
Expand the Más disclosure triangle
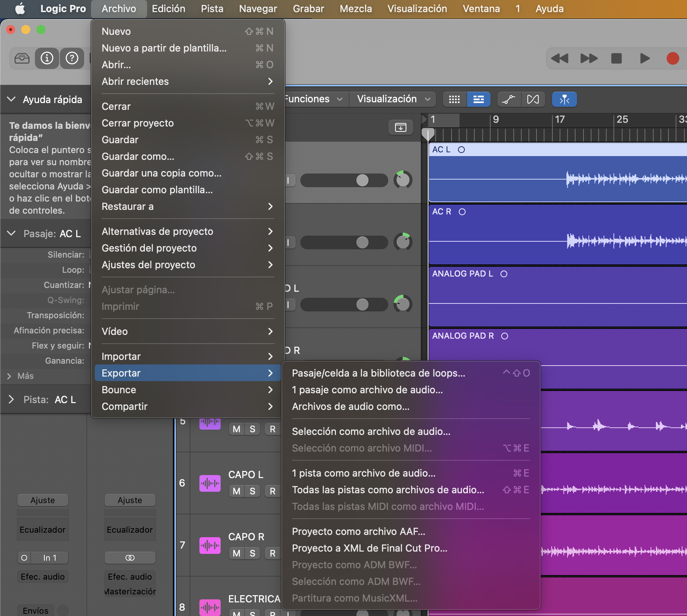click(9, 376)
